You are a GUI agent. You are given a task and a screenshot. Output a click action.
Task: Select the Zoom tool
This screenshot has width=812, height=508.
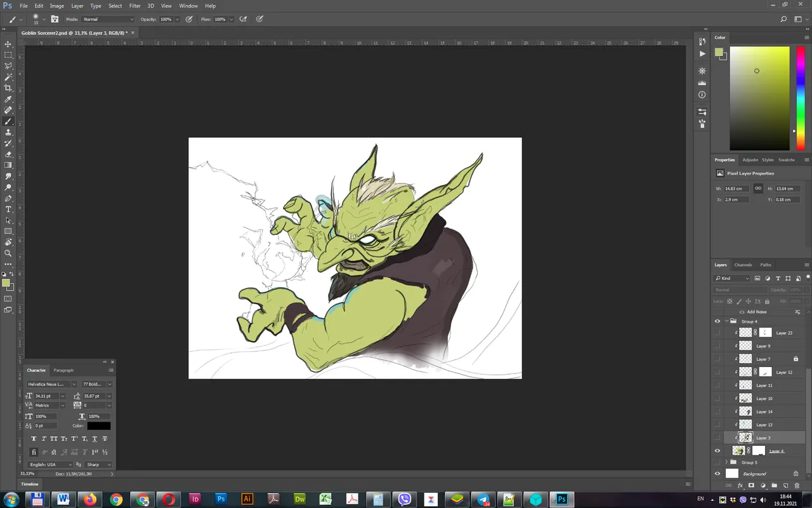point(8,253)
